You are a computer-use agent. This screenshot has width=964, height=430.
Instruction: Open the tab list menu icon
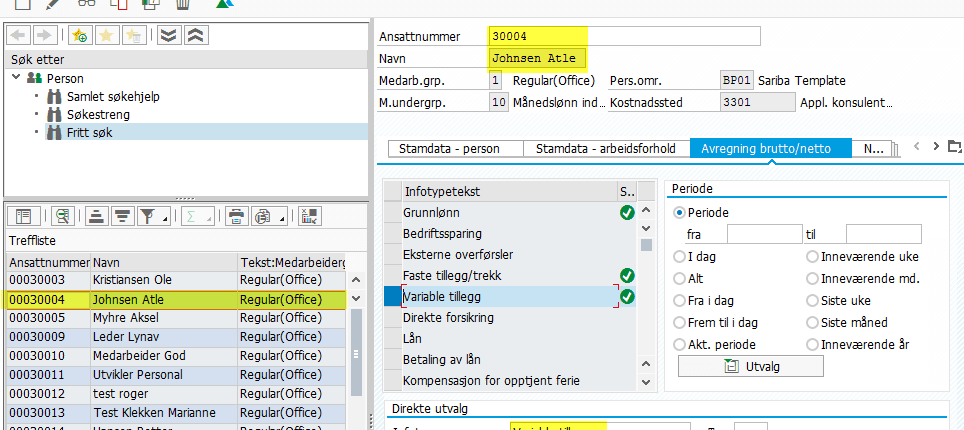click(x=955, y=146)
